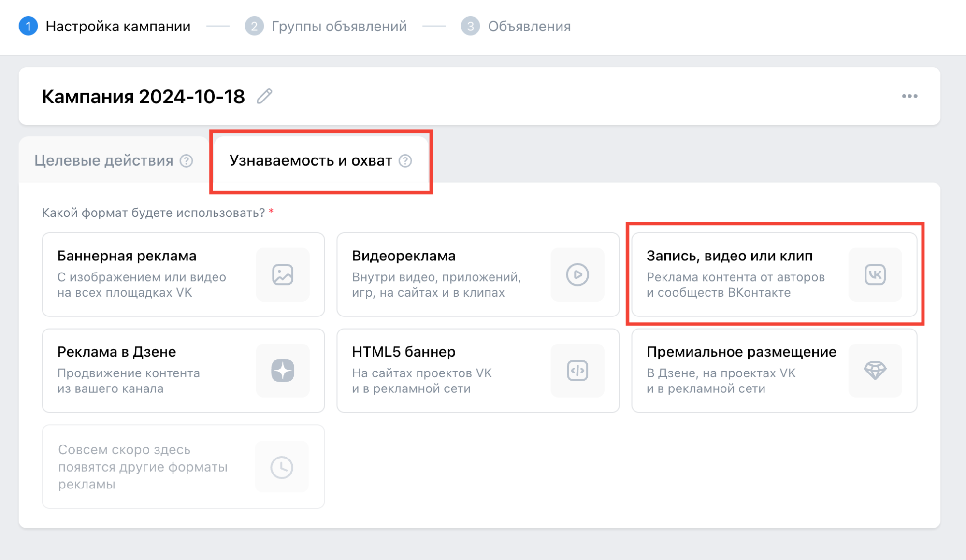Choose the Баннерная реклама format title
The image size is (966, 560).
point(127,256)
